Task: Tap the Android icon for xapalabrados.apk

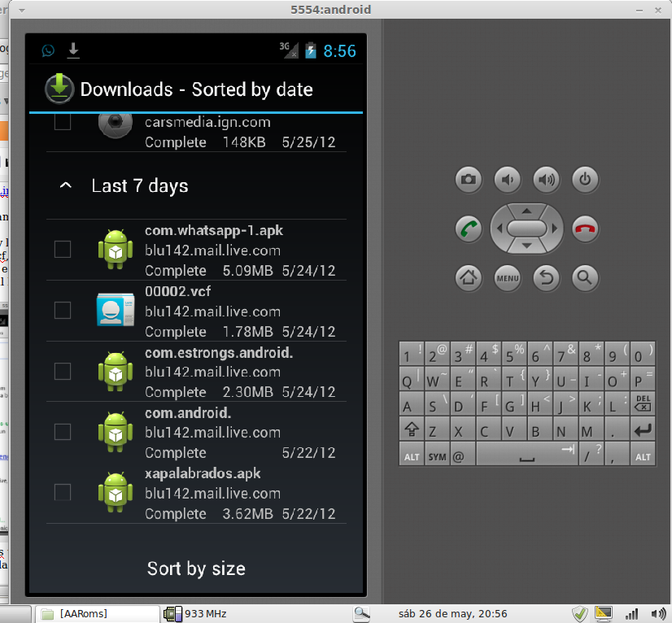Action: tap(116, 493)
